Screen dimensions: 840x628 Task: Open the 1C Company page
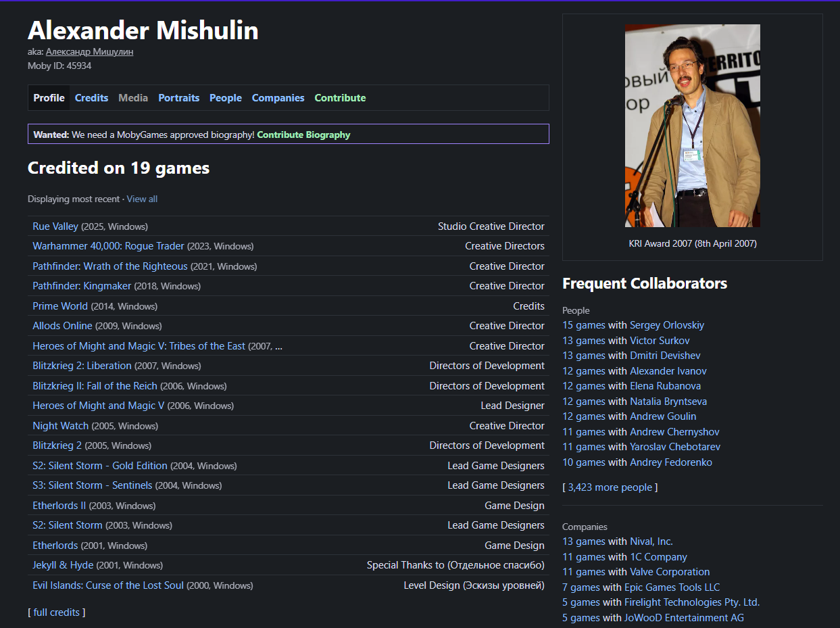(x=658, y=557)
